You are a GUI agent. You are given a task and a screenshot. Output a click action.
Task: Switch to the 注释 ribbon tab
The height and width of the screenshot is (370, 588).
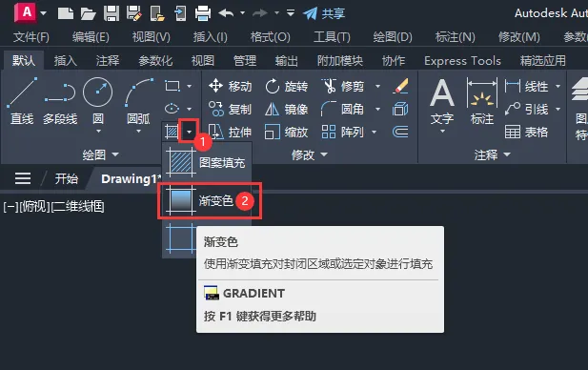click(x=108, y=60)
